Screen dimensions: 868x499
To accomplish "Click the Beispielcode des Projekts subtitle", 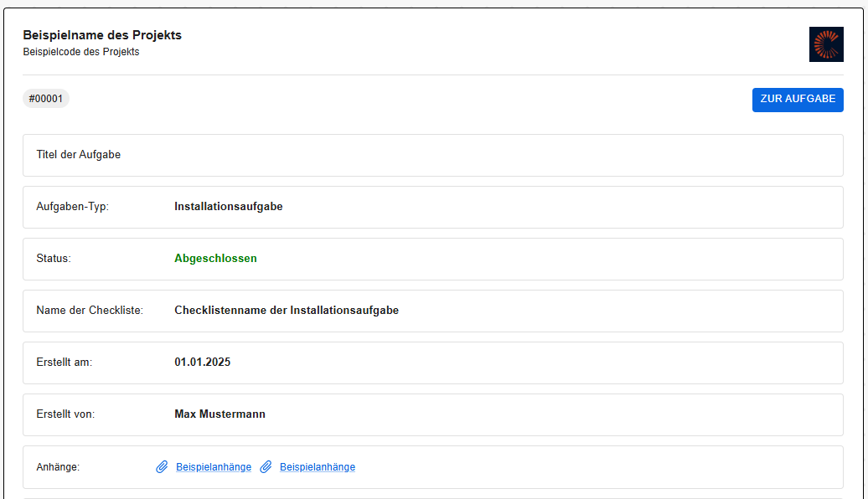I will point(81,52).
